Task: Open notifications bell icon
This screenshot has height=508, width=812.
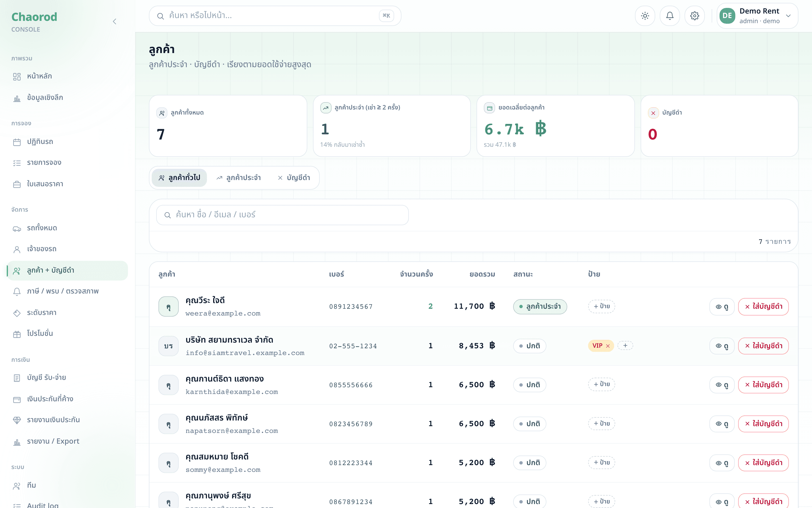Action: click(x=670, y=16)
